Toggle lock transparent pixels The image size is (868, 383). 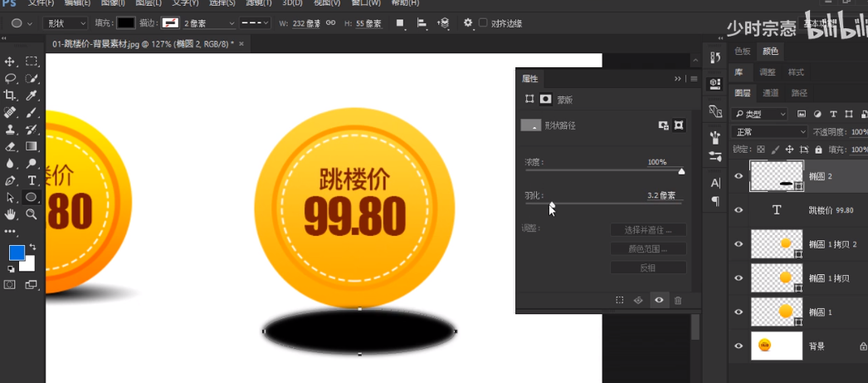(x=761, y=150)
